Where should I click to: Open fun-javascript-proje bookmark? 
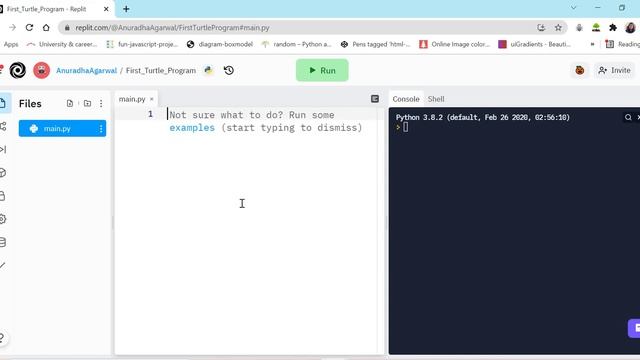click(x=142, y=44)
